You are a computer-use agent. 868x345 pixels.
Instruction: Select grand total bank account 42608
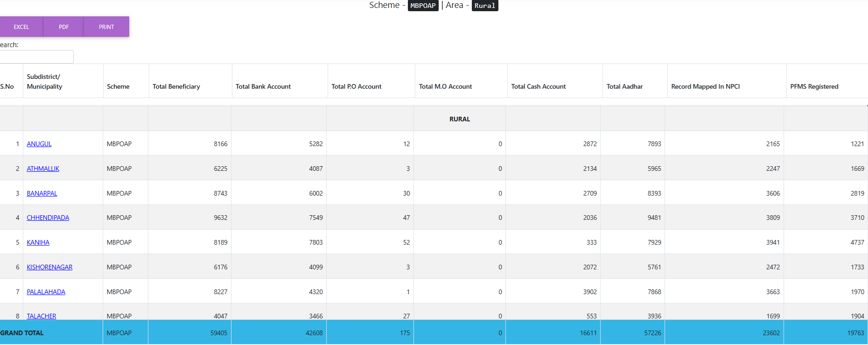pyautogui.click(x=314, y=333)
